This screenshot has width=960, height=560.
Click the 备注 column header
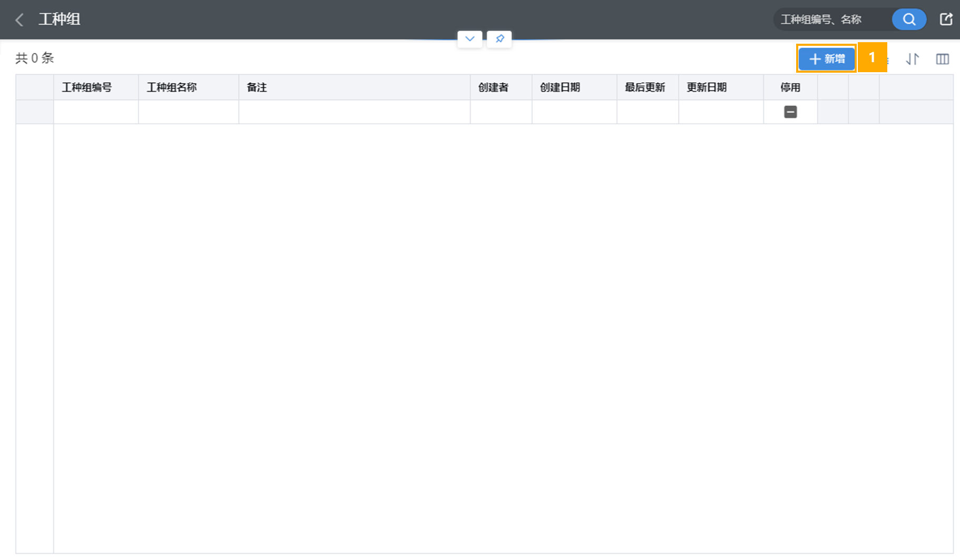[x=257, y=87]
